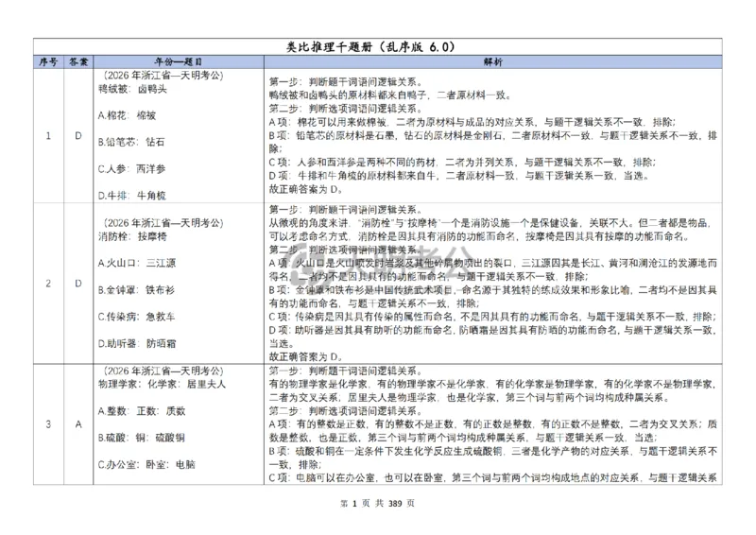Click the explanation line starting D项：牛排和牛角梳
Screen dimensions: 756x535
click(x=459, y=176)
